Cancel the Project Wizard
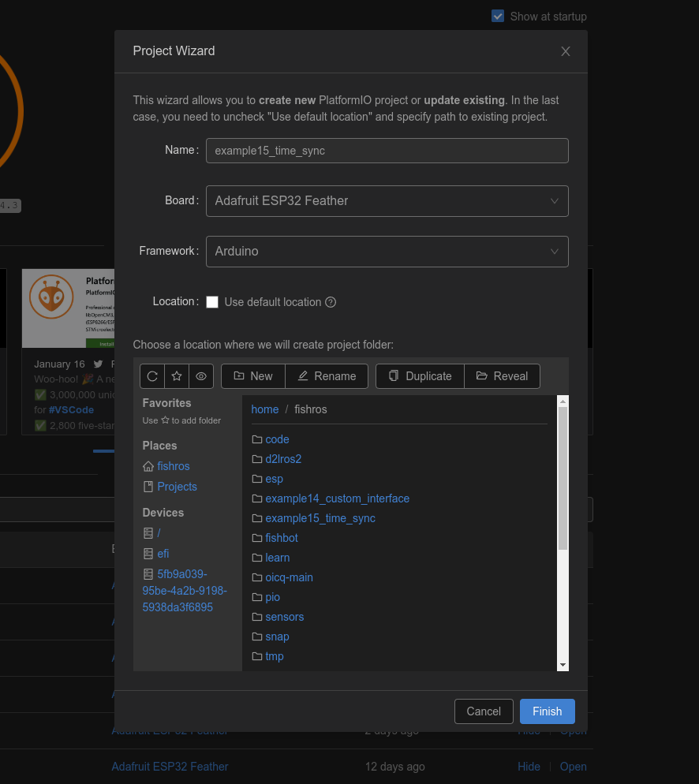The height and width of the screenshot is (784, 699). pos(484,711)
